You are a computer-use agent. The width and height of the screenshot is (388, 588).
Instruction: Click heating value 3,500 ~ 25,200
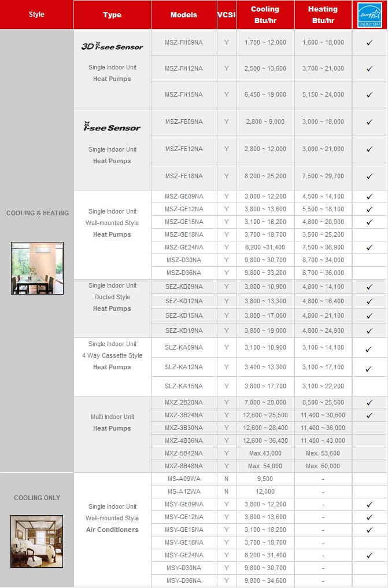pos(323,235)
